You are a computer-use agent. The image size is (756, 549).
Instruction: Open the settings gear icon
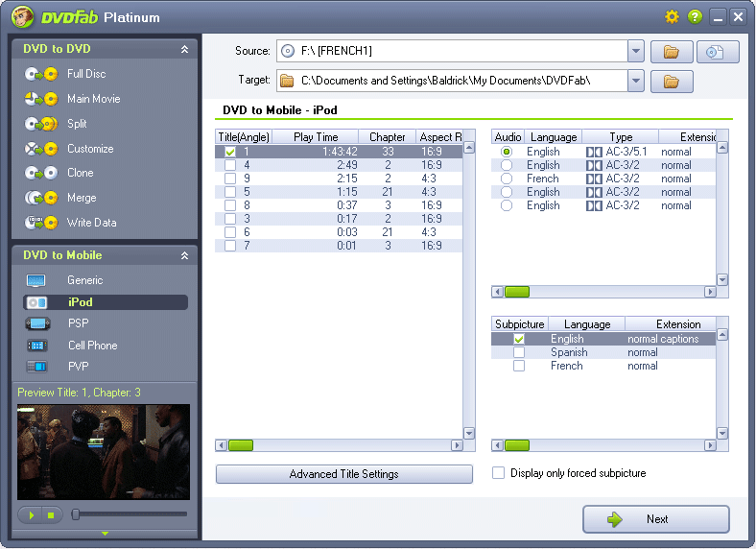(672, 17)
